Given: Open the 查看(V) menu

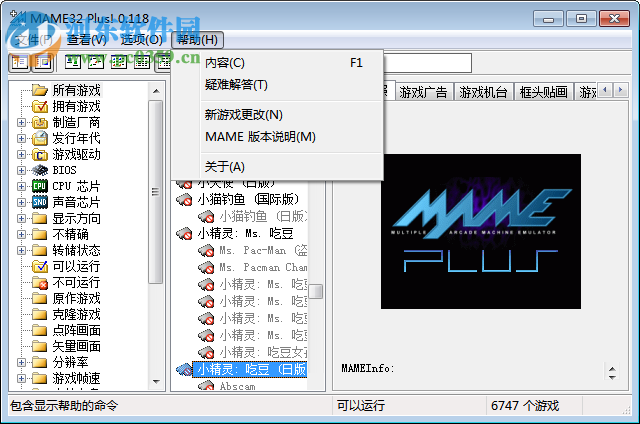Looking at the screenshot, I should [x=87, y=40].
